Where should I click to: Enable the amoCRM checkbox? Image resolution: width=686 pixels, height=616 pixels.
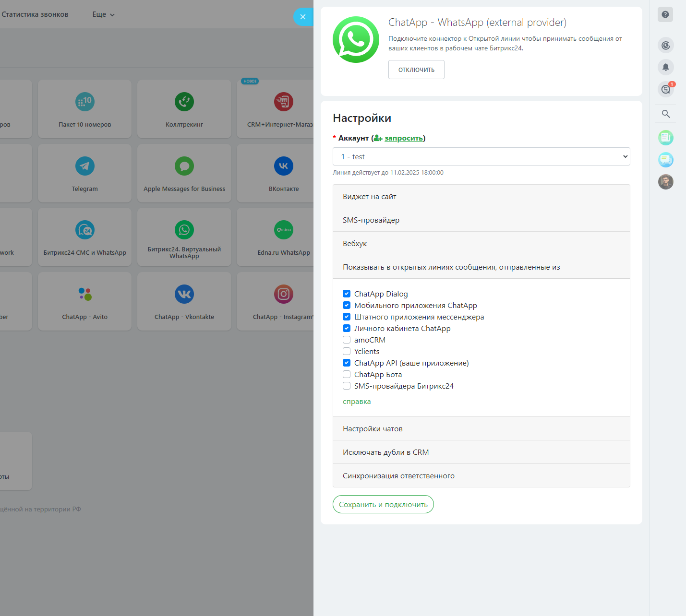click(347, 340)
